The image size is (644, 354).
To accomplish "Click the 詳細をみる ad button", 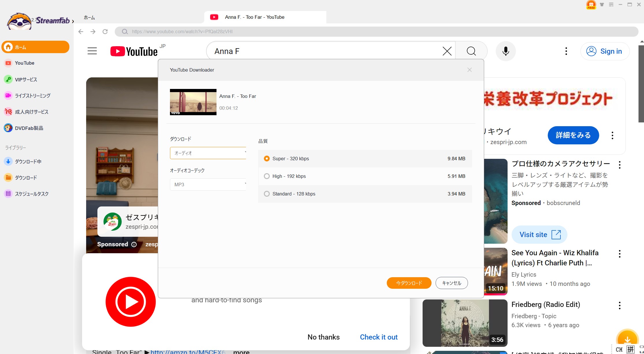I will [573, 135].
